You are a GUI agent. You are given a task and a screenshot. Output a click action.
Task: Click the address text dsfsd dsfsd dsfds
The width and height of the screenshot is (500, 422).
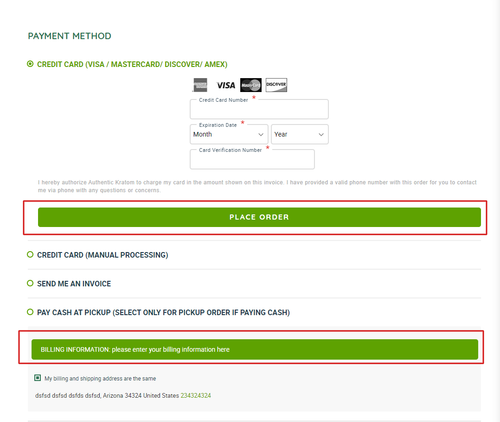[59, 396]
